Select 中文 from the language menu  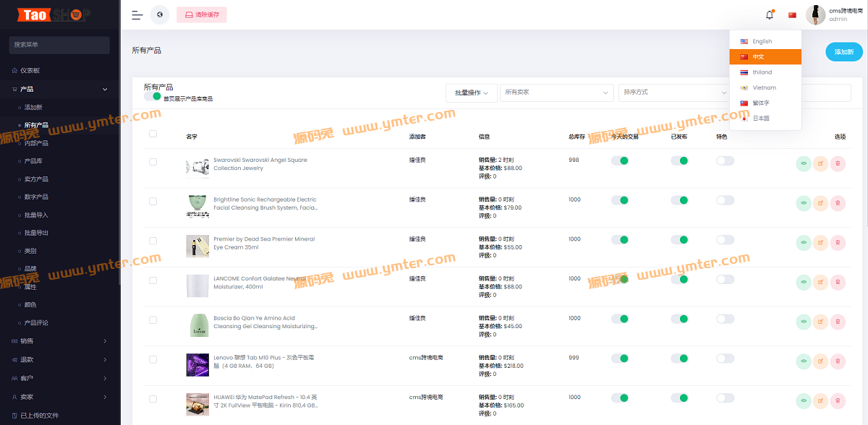pyautogui.click(x=765, y=56)
